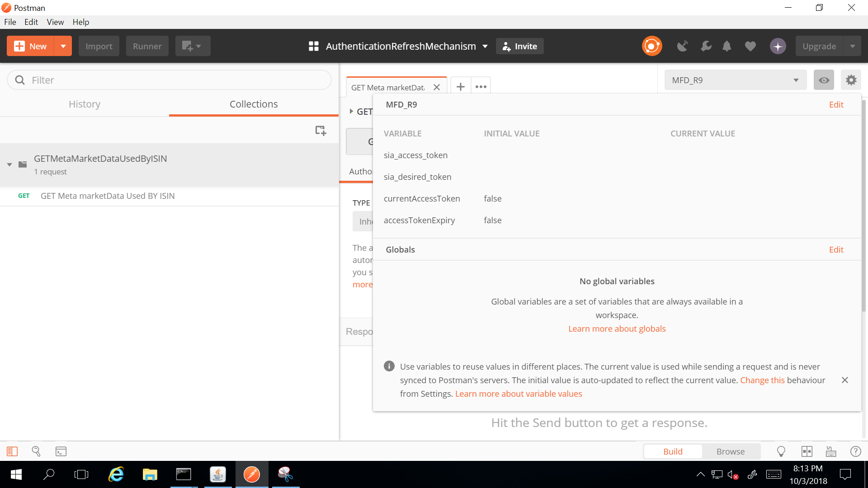Click the 'Learn more about globals' link
The width and height of the screenshot is (868, 488).
(617, 328)
